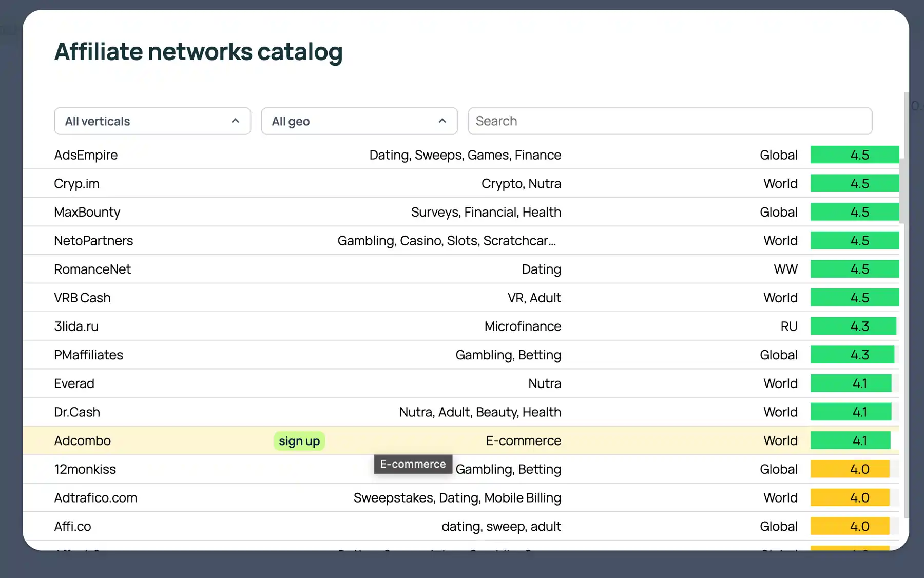The width and height of the screenshot is (924, 578).
Task: Open the Cryp.im network row
Action: [x=461, y=184]
